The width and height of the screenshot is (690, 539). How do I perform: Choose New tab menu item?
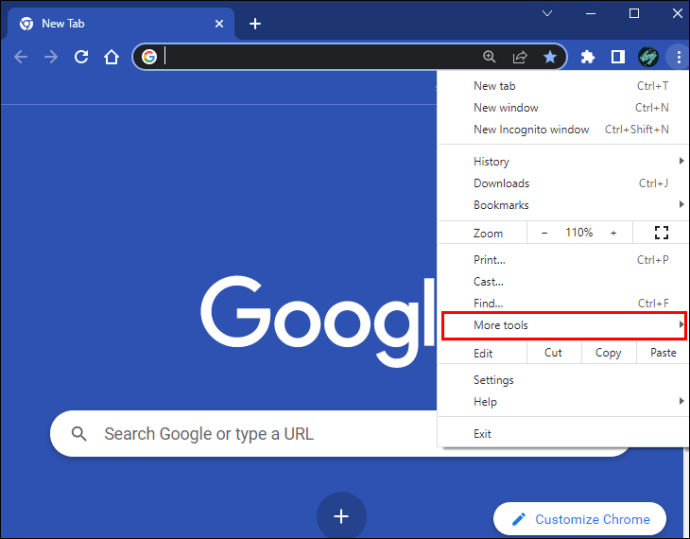(563, 86)
